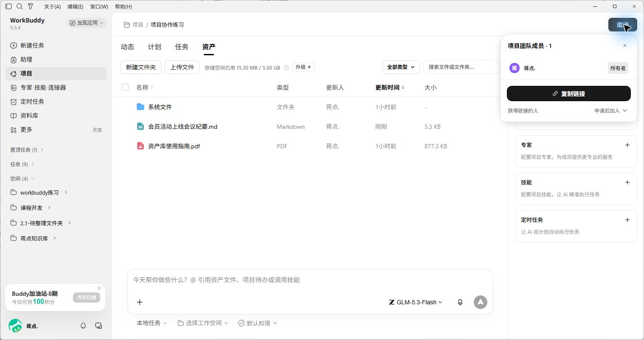644x340 pixels.
Task: Click the 复制链接 button
Action: 569,93
